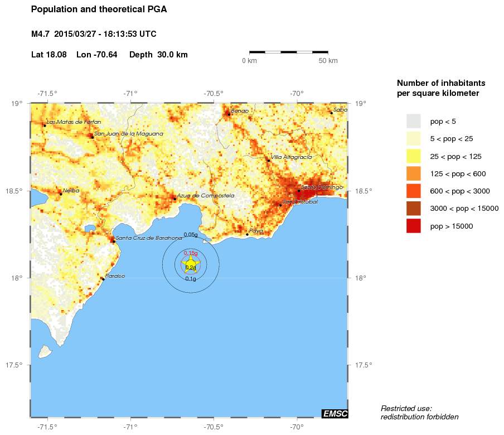Click the grey 'pop < 5' legend swatch
Image resolution: width=504 pixels, height=435 pixels.
(413, 121)
